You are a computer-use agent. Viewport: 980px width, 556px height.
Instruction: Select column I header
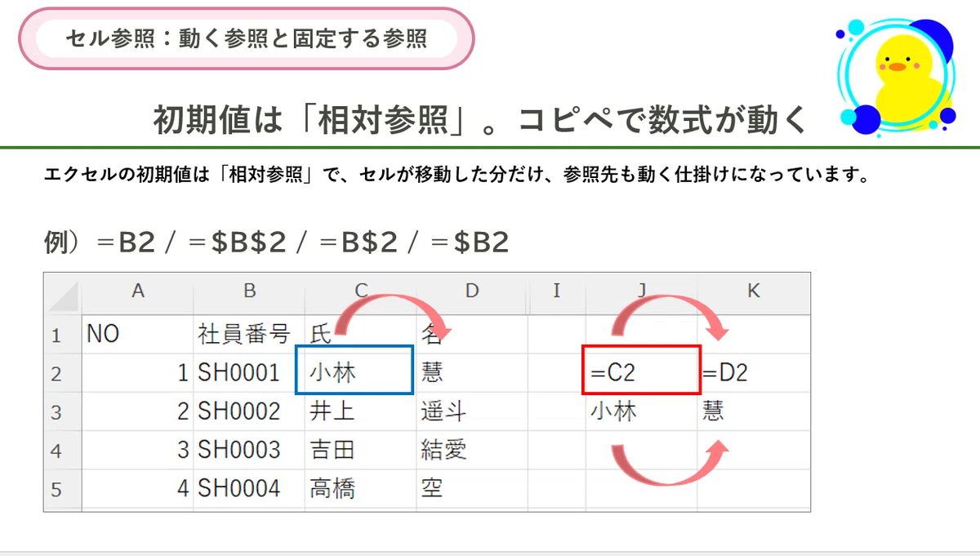[557, 292]
